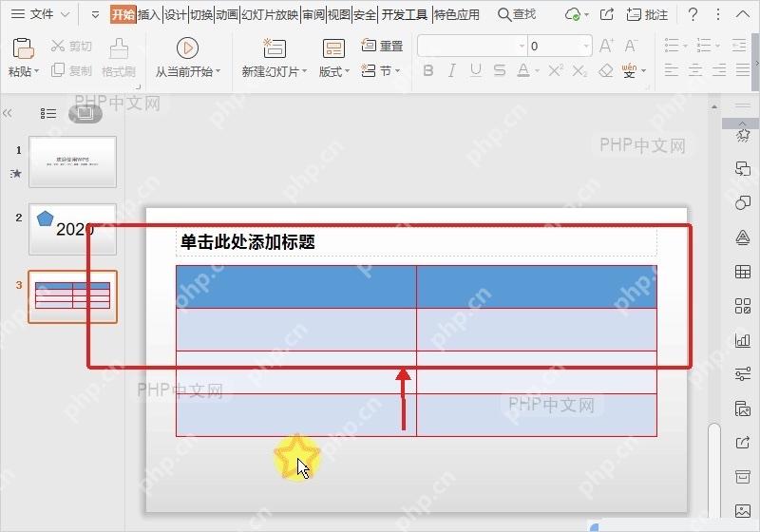Click the 查找 search button
The height and width of the screenshot is (532, 760).
point(517,14)
